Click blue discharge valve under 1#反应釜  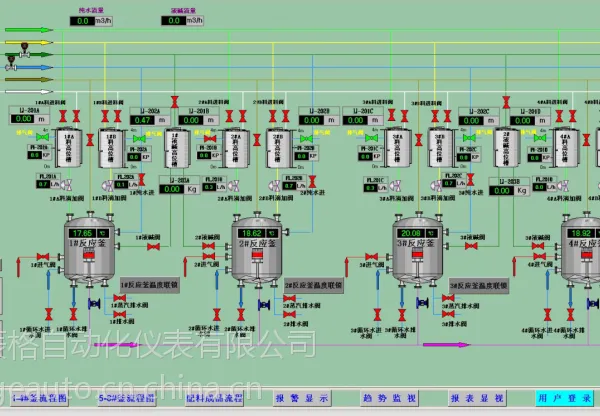[94, 304]
